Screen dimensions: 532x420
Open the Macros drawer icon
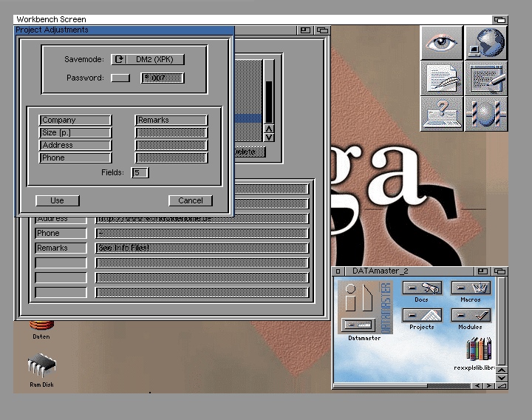[x=470, y=288]
